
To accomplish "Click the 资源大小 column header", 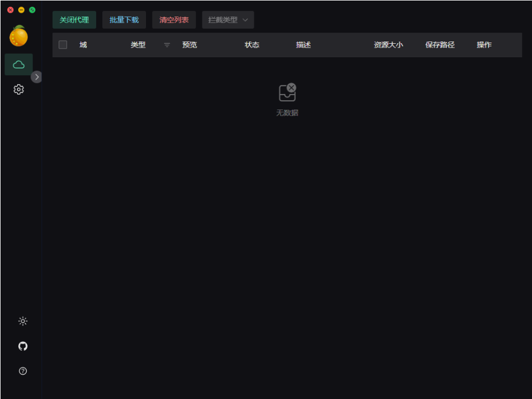I will click(x=388, y=45).
